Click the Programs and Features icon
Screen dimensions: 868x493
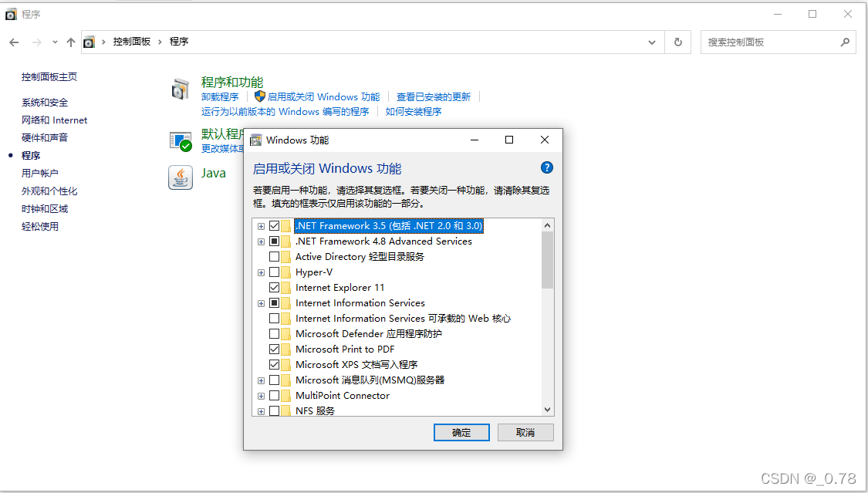[181, 89]
